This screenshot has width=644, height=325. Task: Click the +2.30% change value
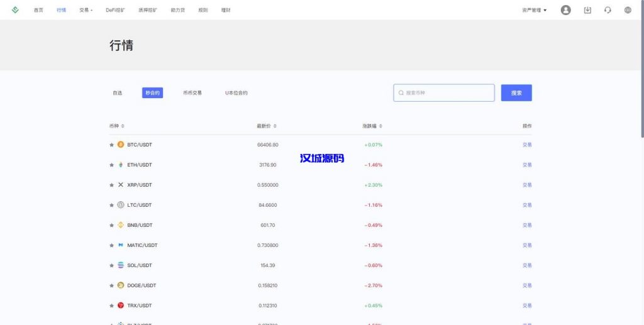coord(373,185)
